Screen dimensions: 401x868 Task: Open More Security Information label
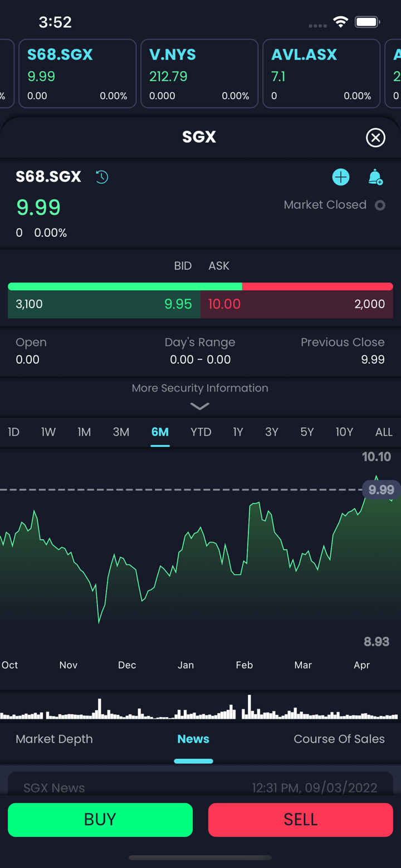(x=200, y=388)
